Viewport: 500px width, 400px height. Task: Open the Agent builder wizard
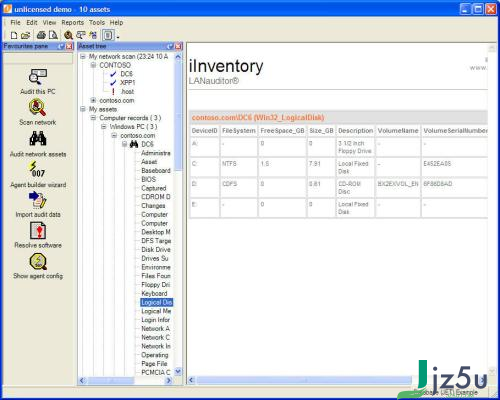pos(38,169)
